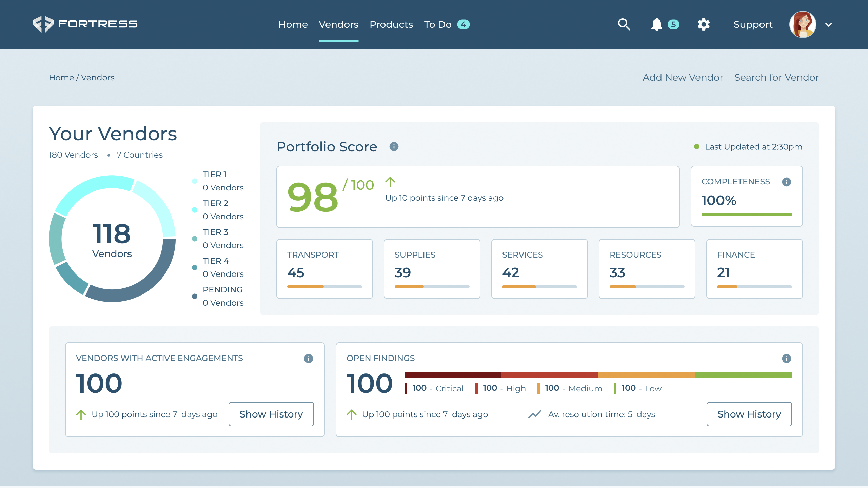
Task: Open the Finance 21 score card
Action: tap(754, 269)
